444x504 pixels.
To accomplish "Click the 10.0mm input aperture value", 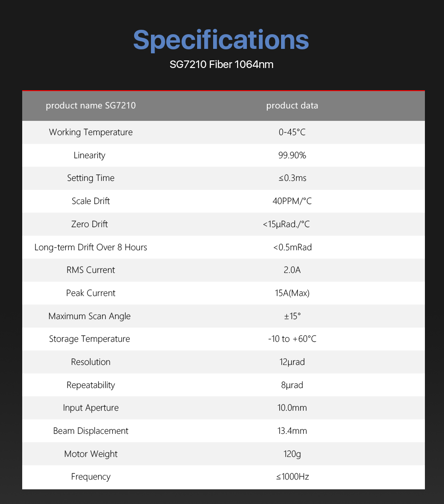I will [292, 408].
